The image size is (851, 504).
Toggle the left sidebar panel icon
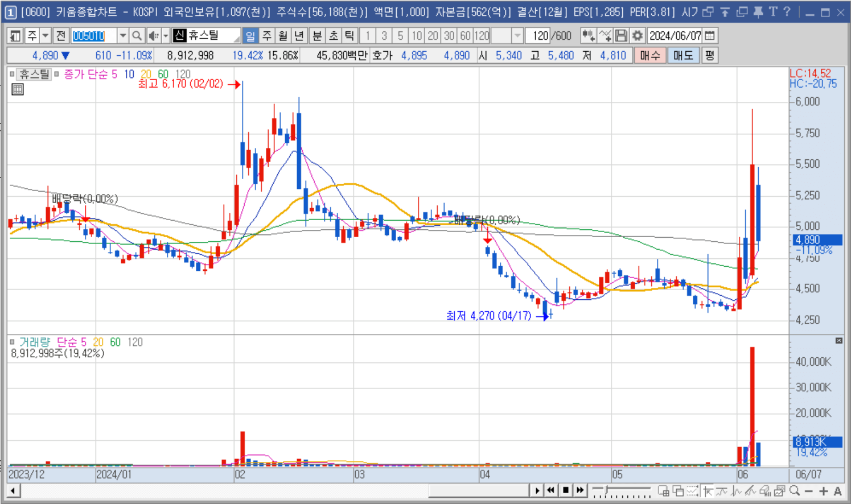coord(15,36)
